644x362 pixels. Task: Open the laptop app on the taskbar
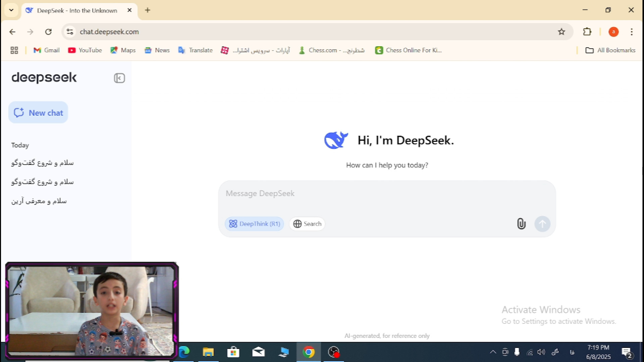coord(283,352)
